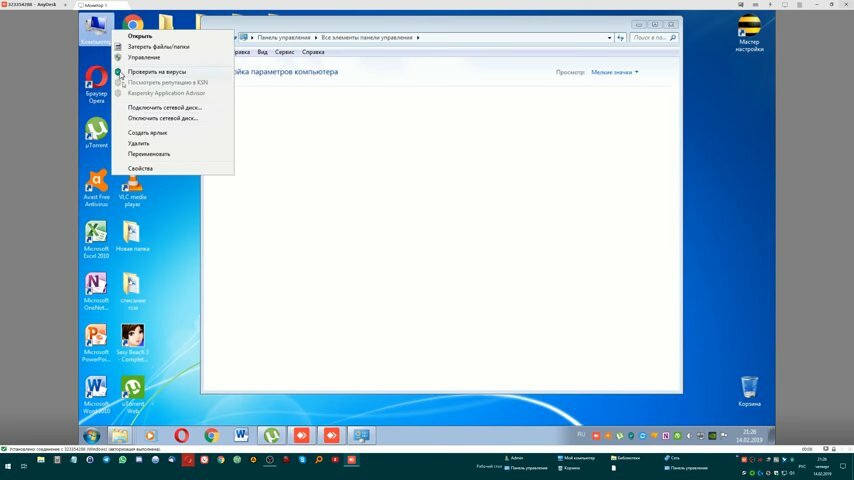The width and height of the screenshot is (854, 480).
Task: Click the OneNote tray icon
Action: click(x=666, y=436)
